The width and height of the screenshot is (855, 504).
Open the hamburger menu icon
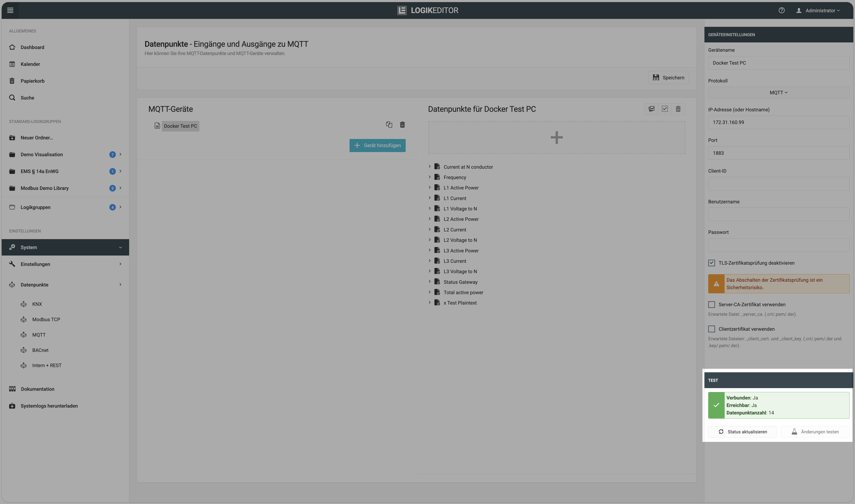click(10, 10)
